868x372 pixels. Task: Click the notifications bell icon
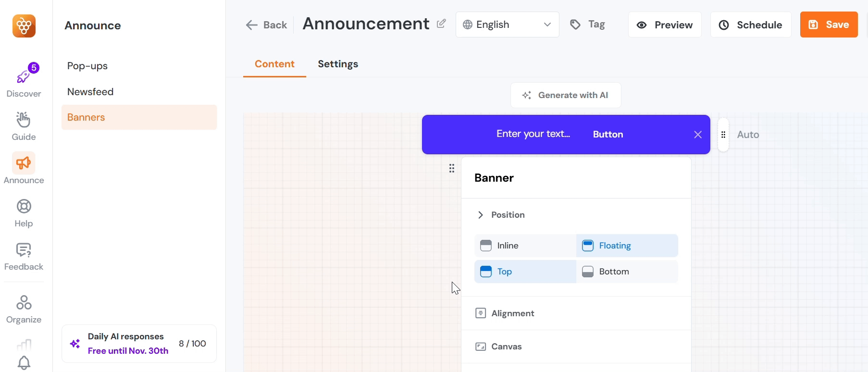(x=24, y=363)
